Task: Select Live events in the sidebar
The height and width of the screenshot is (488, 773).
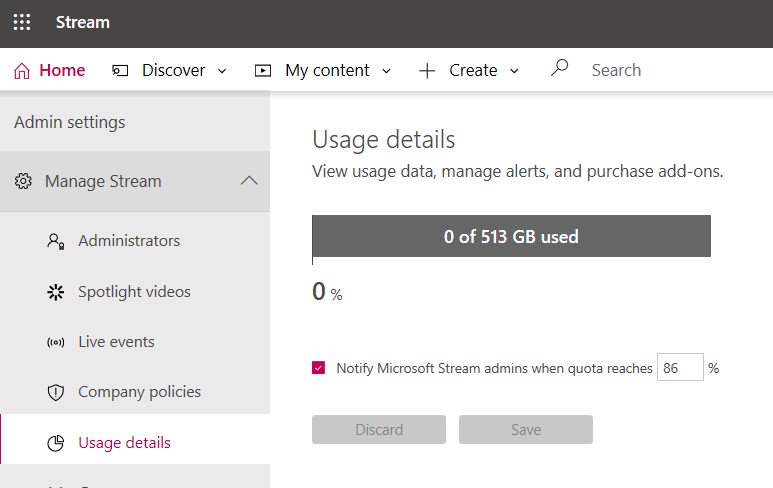Action: tap(116, 342)
